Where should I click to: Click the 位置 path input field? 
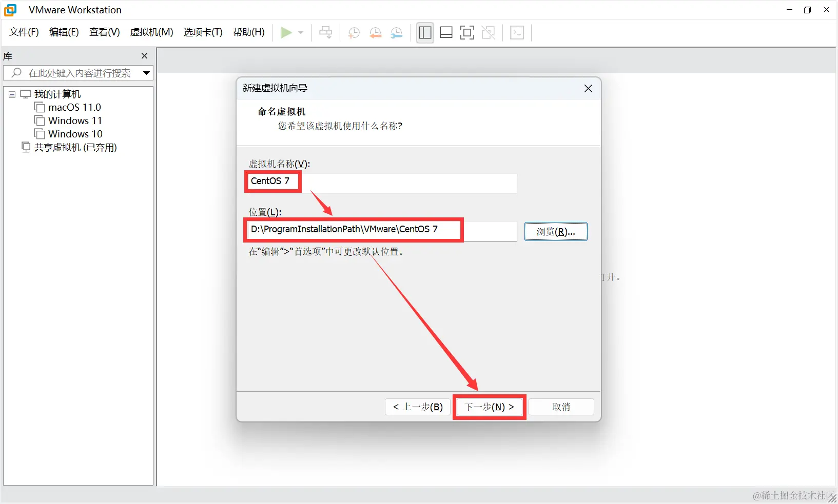(382, 231)
